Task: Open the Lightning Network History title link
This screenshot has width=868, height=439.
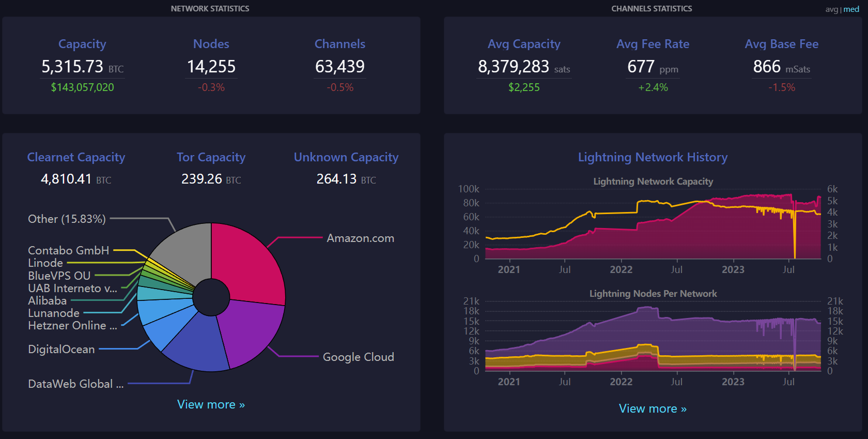Action: tap(653, 157)
